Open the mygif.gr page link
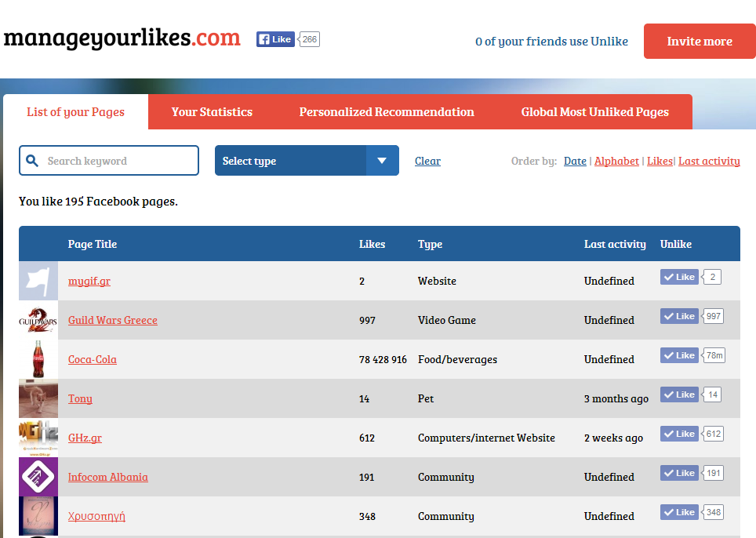The image size is (756, 538). 89,281
